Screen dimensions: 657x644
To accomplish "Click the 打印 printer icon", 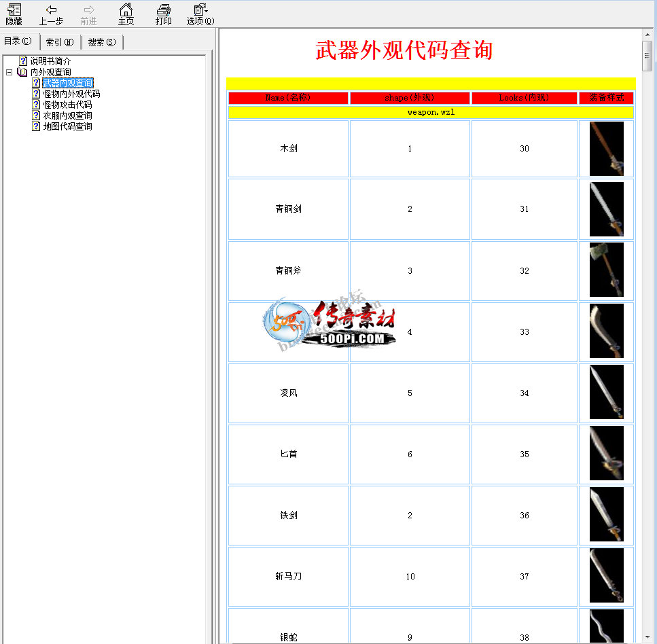I will [164, 15].
